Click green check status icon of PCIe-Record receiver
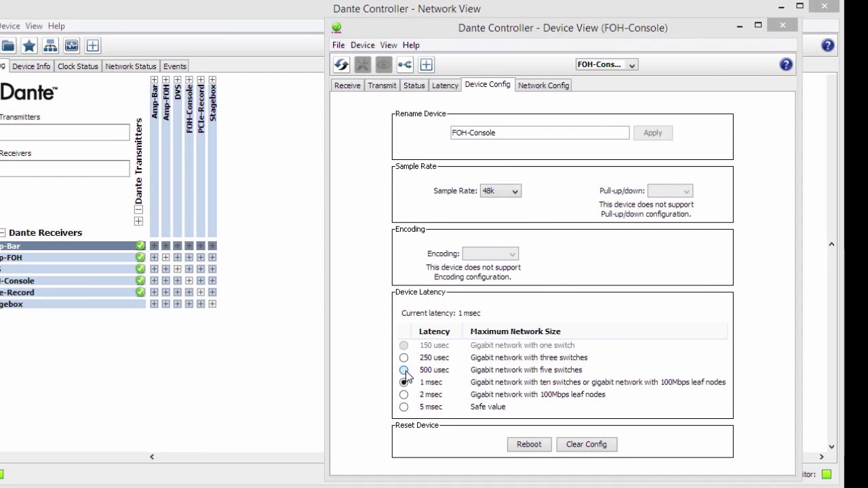 tap(140, 291)
